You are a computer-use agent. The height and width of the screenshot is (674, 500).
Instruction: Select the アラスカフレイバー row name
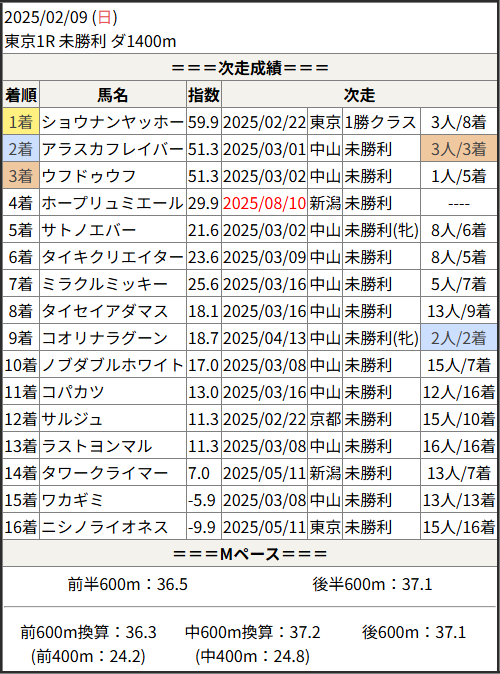[113, 149]
